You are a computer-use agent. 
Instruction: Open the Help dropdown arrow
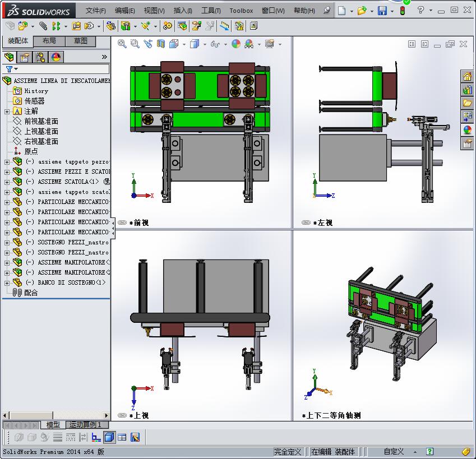[431, 10]
